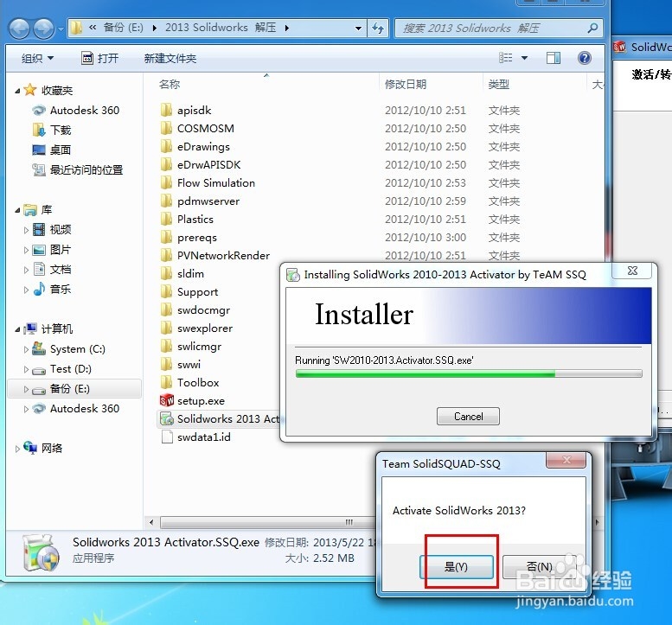The width and height of the screenshot is (672, 625).
Task: Click 是(Y) to activate SolidWorks 2013
Action: pos(457,567)
